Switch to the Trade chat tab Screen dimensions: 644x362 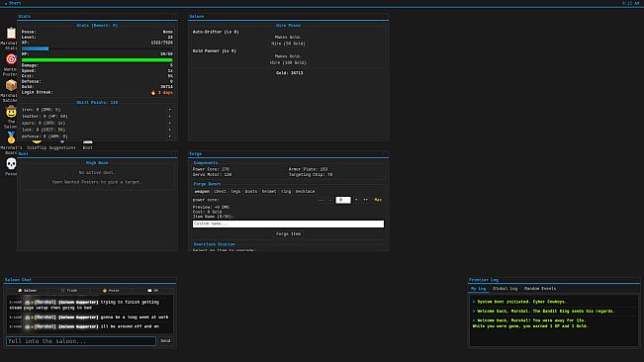[69, 290]
